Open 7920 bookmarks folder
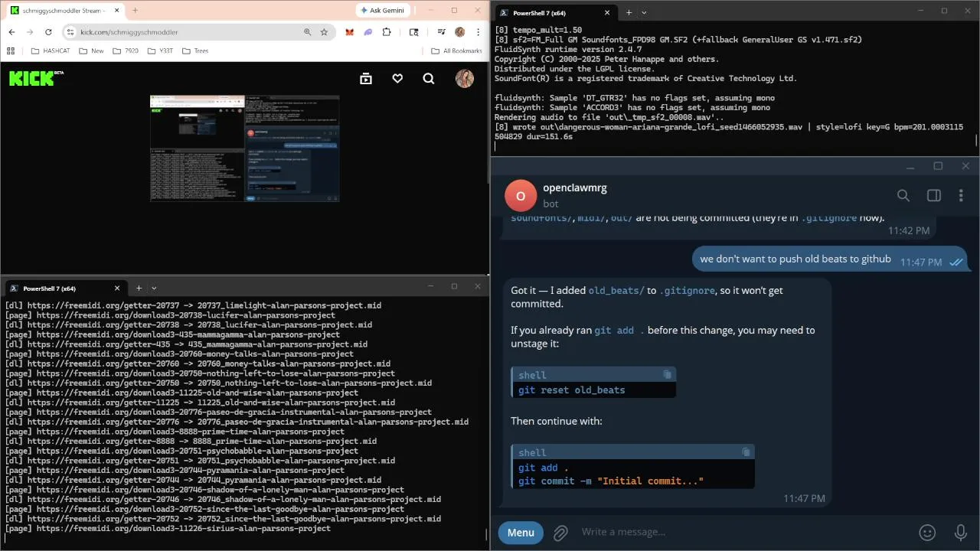Screen dimensions: 980x551 (x=126, y=51)
